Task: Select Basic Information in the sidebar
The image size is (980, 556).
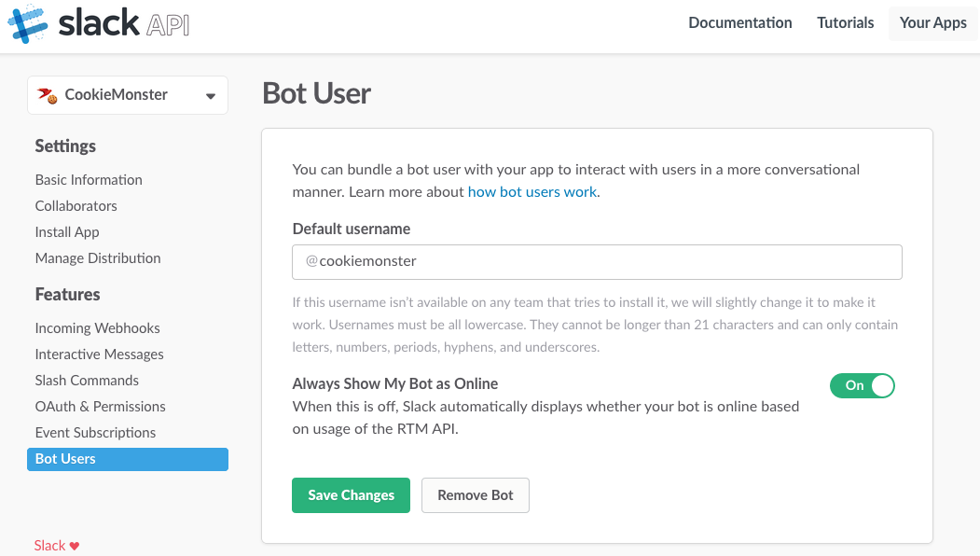Action: point(89,180)
